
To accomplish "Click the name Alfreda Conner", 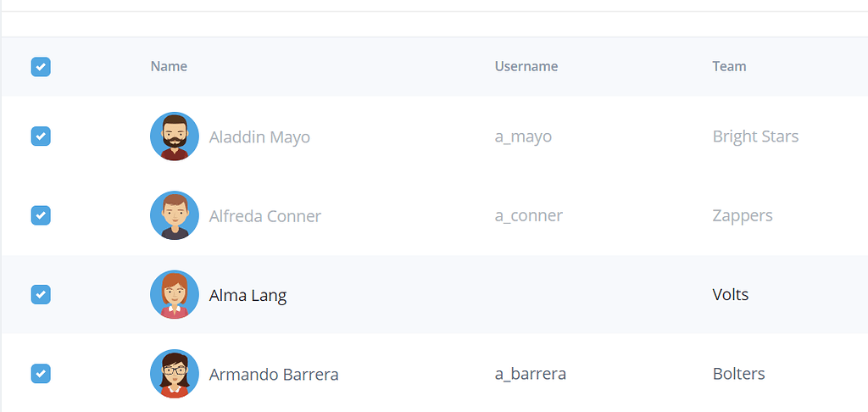I will tap(265, 216).
